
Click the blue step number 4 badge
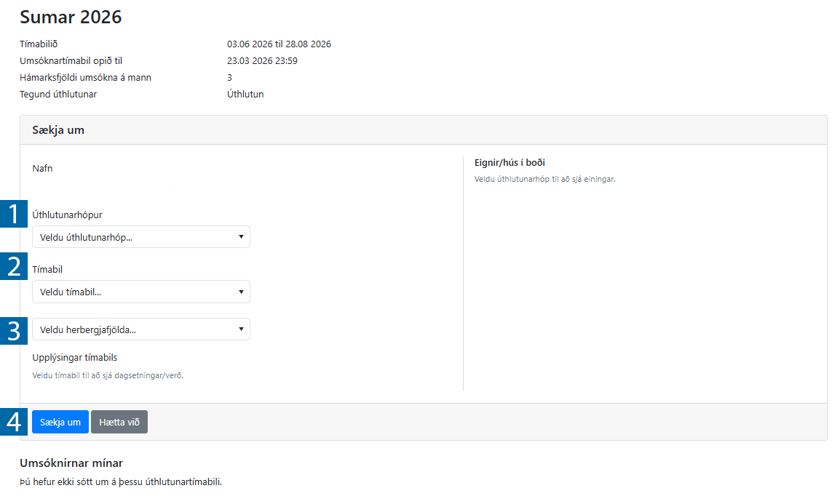[14, 422]
